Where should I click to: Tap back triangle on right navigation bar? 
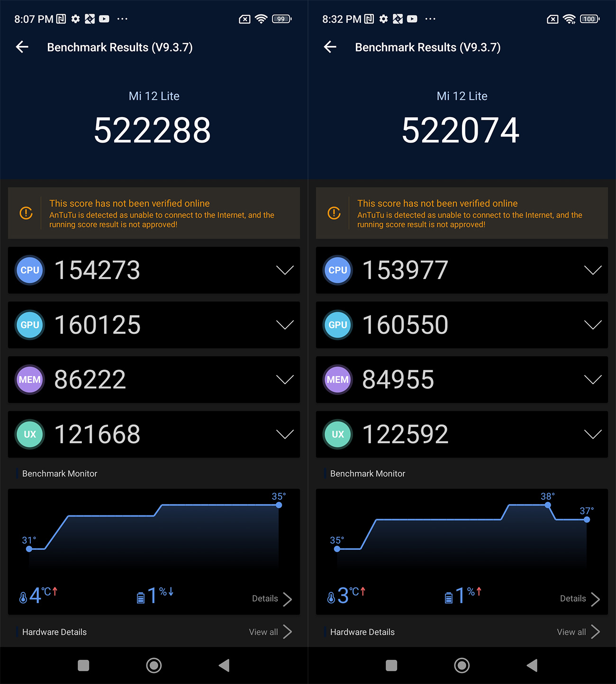(532, 666)
